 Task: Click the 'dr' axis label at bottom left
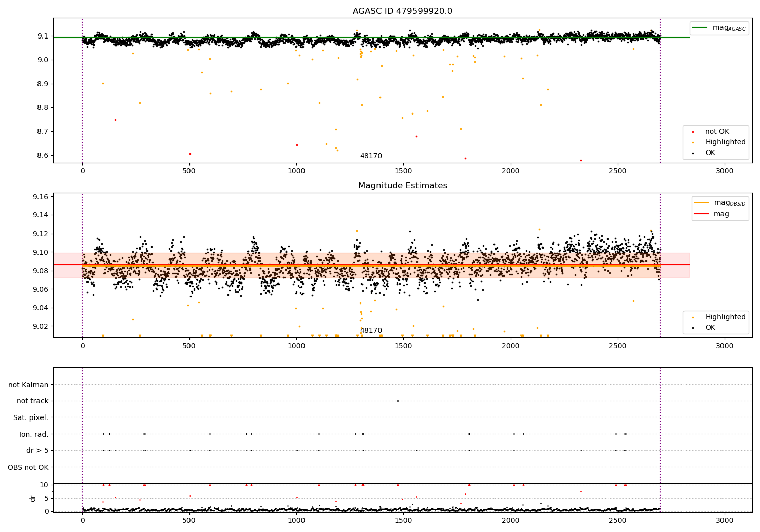33,498
